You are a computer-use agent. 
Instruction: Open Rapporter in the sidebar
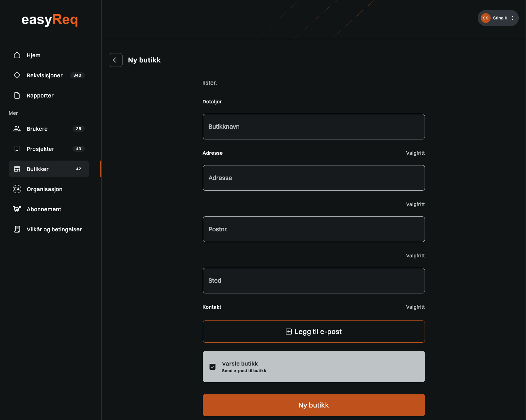pyautogui.click(x=49, y=95)
